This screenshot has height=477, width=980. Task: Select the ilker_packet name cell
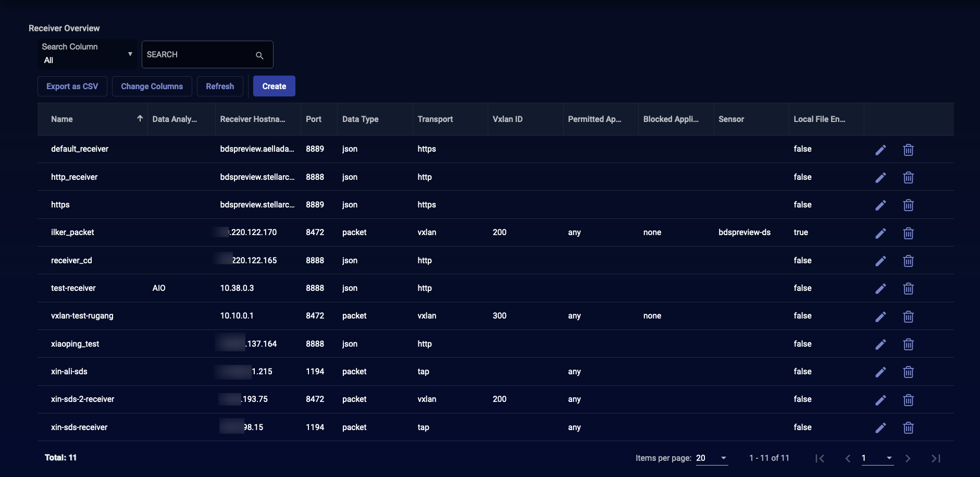[x=72, y=233]
